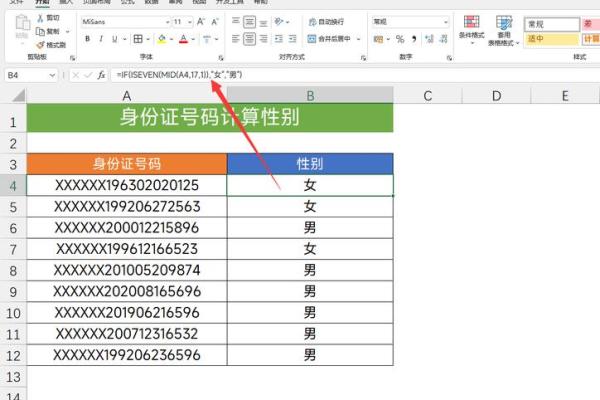Click the Borders grid icon

pyautogui.click(x=138, y=39)
